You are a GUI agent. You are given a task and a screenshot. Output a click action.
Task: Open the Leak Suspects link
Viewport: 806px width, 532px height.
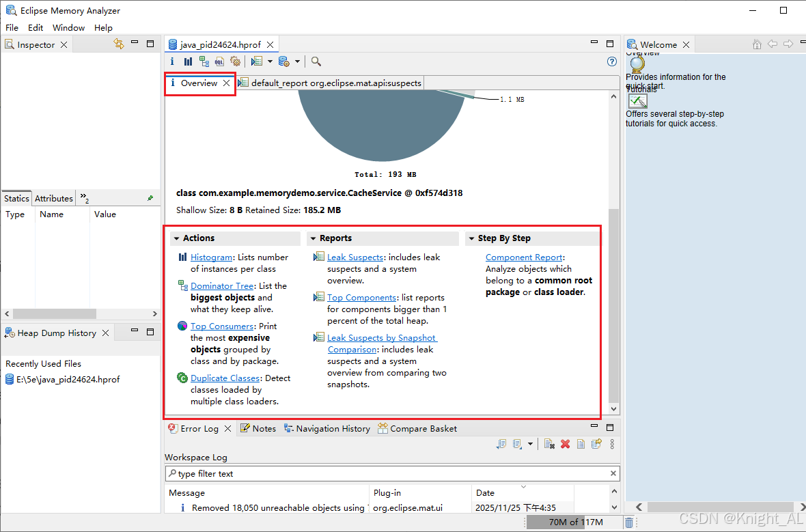click(x=355, y=257)
